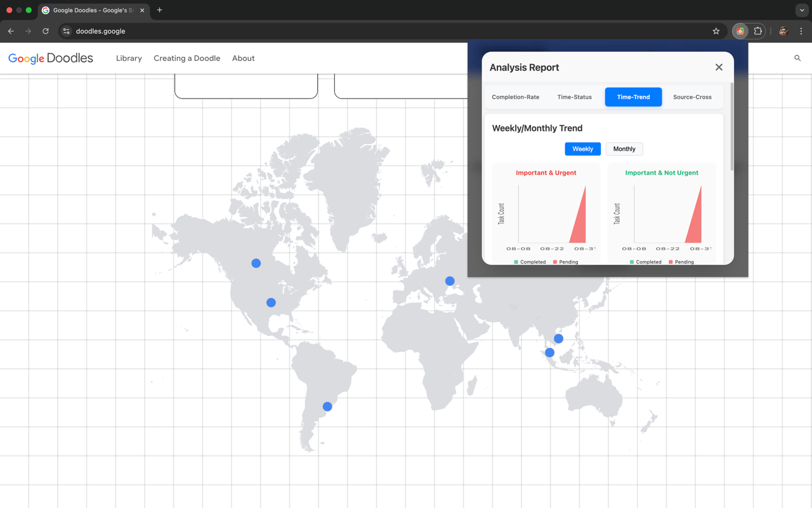Image resolution: width=812 pixels, height=508 pixels.
Task: Expand the tab search dropdown arrow
Action: [x=802, y=10]
